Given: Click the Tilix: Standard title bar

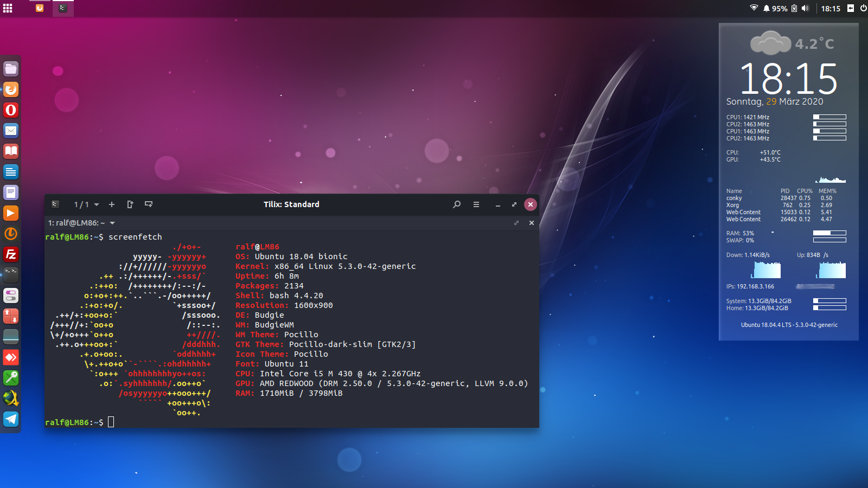Looking at the screenshot, I should tap(291, 204).
